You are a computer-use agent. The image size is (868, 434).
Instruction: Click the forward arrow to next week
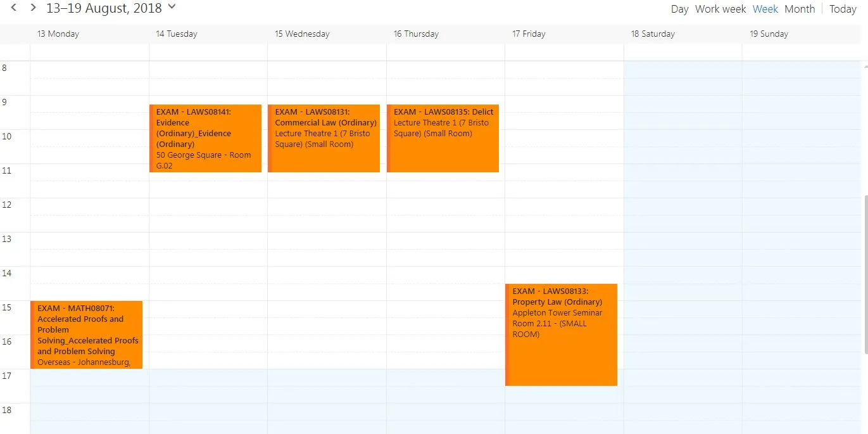[32, 9]
